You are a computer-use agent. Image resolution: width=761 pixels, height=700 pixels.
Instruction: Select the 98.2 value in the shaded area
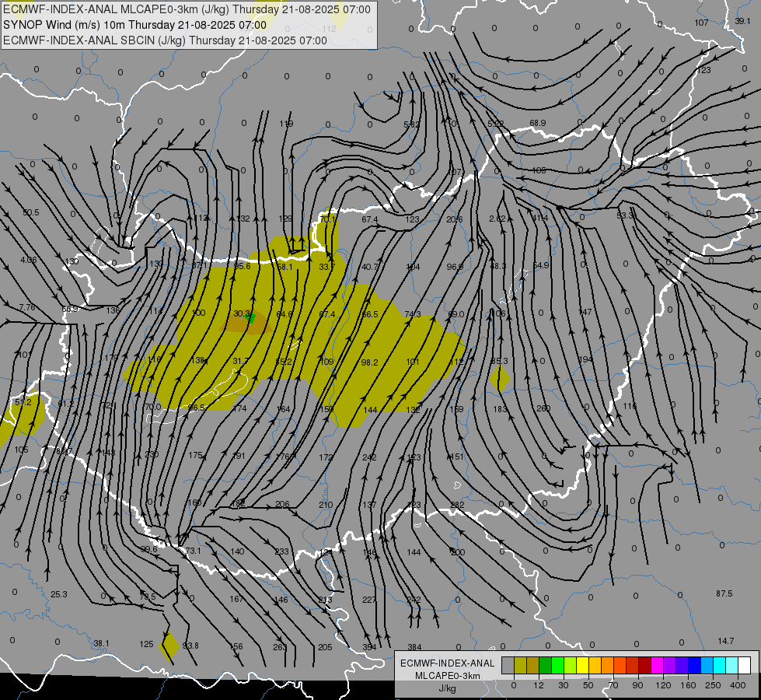coord(369,362)
